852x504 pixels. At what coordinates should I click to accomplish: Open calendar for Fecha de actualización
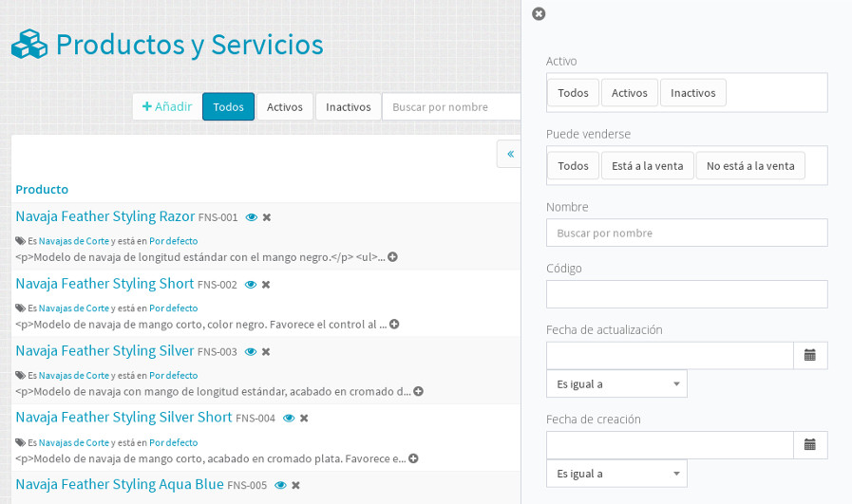coord(810,355)
